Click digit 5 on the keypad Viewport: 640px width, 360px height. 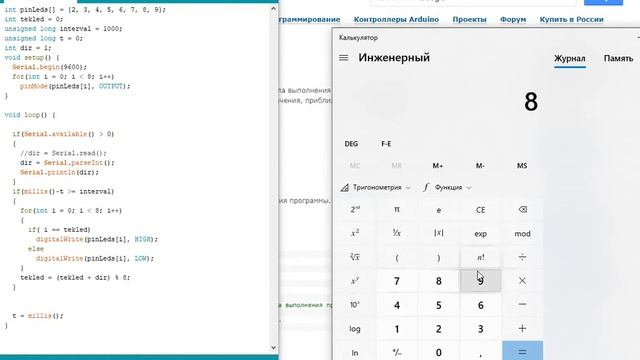pyautogui.click(x=439, y=304)
